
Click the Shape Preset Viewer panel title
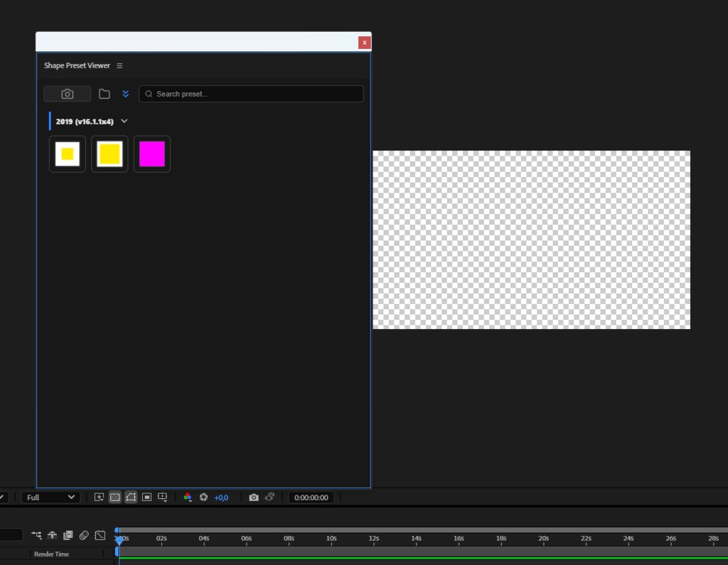click(x=77, y=65)
